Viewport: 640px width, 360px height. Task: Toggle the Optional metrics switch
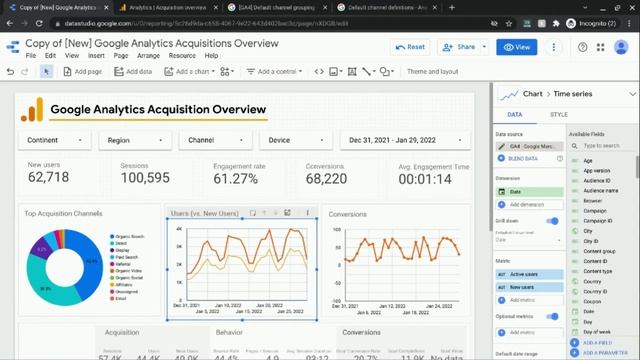pos(552,316)
